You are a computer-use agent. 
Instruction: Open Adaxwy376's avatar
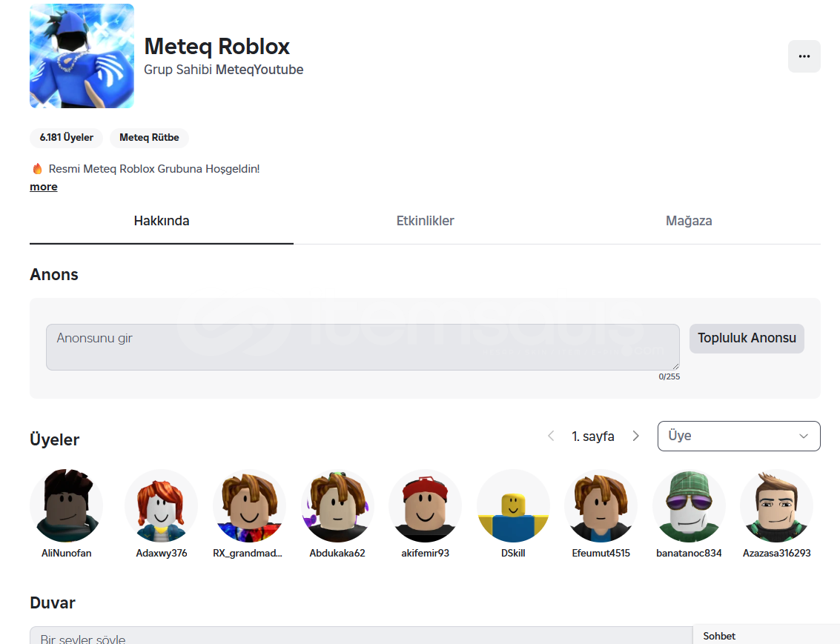[x=161, y=506]
